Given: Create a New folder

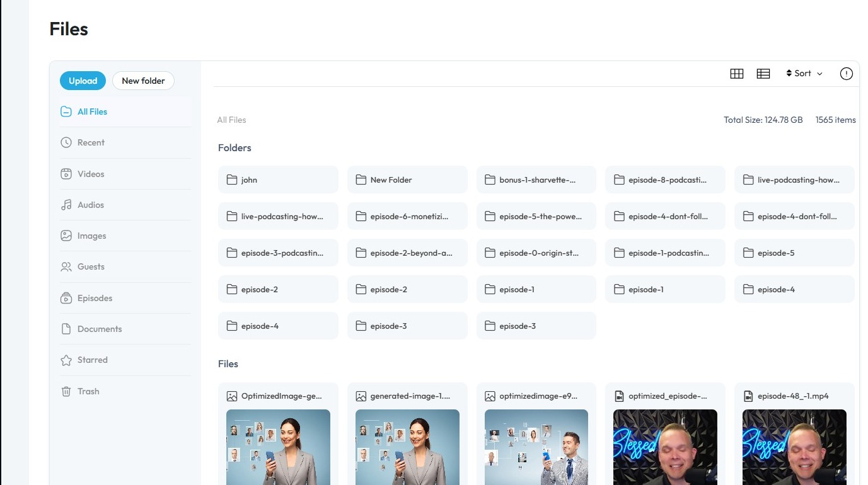Looking at the screenshot, I should point(143,81).
